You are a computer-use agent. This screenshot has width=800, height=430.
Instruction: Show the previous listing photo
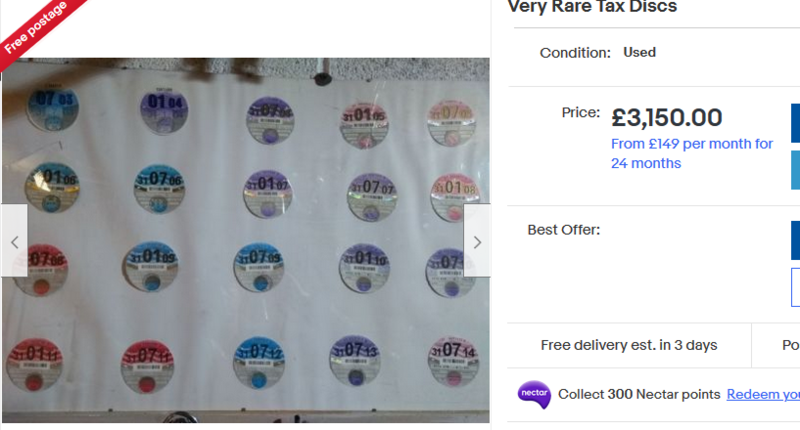(x=14, y=241)
